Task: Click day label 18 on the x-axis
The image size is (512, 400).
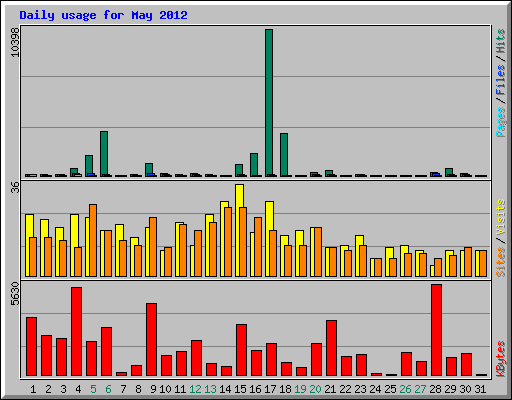Action: point(285,389)
